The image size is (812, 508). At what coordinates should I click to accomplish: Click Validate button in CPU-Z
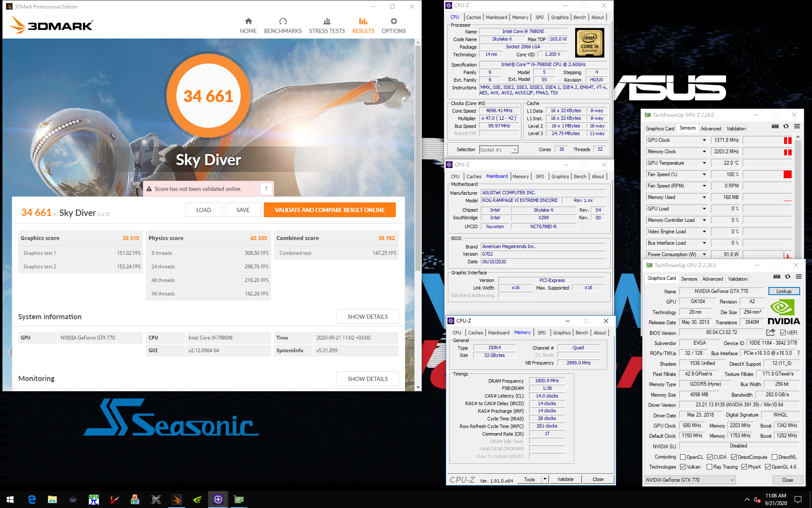565,479
